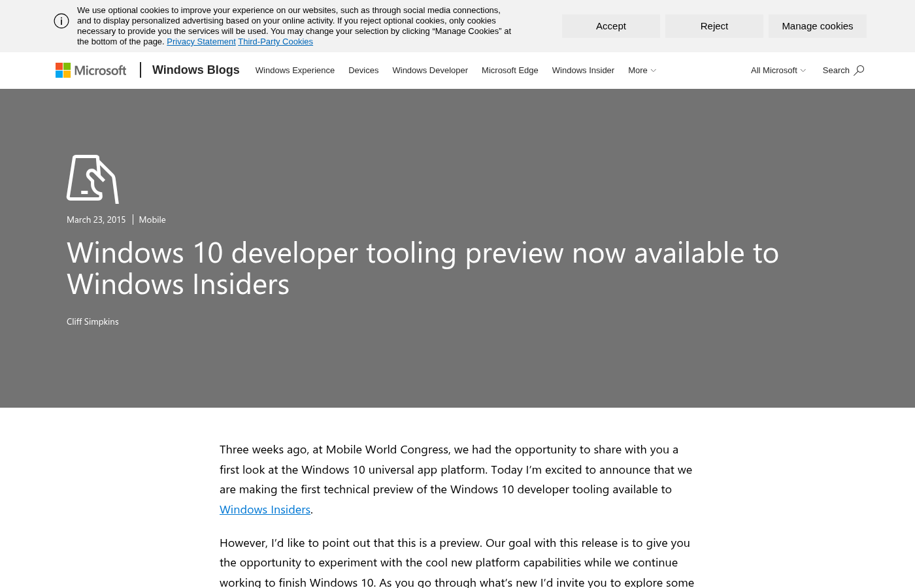Click the article headline text
This screenshot has height=588, width=915.
coord(423,268)
